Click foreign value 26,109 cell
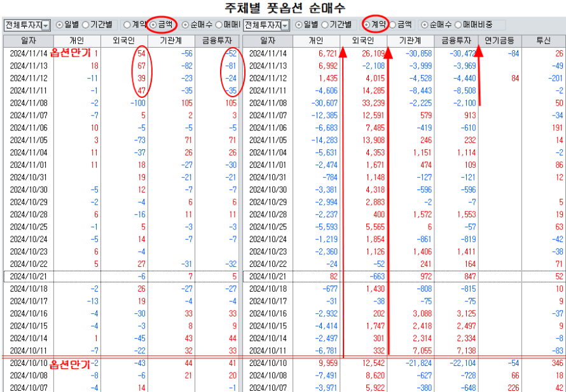Image resolution: width=566 pixels, height=392 pixels. [x=373, y=54]
